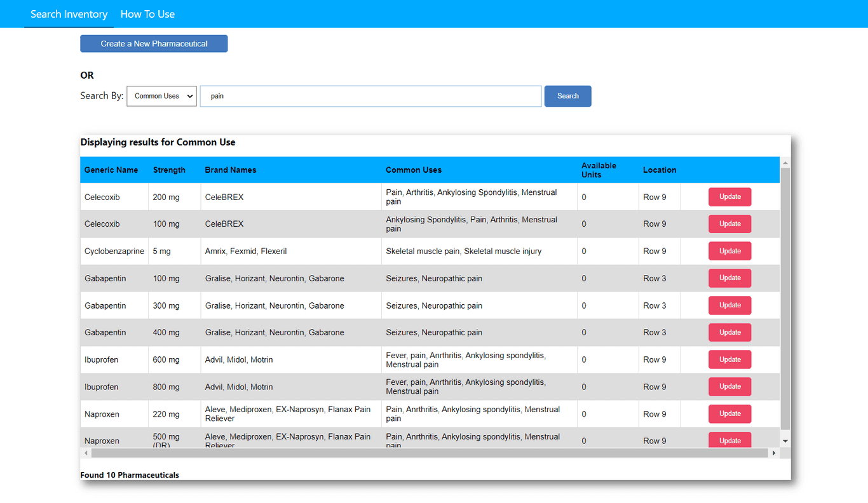Click the Skeletal muscle pain common uses cell
This screenshot has width=868, height=503.
coord(479,251)
